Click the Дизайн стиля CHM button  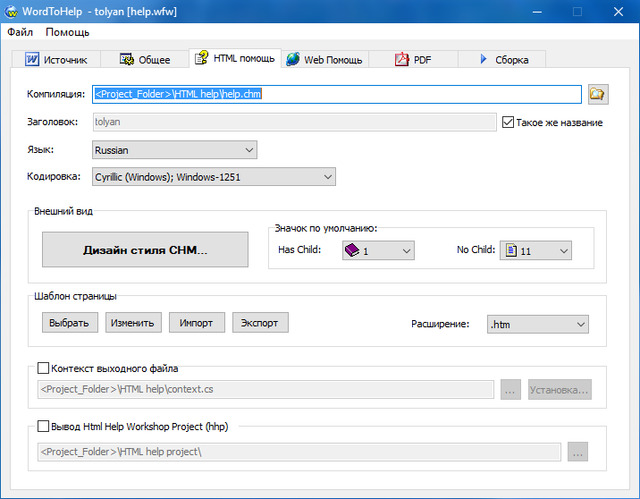pyautogui.click(x=145, y=250)
